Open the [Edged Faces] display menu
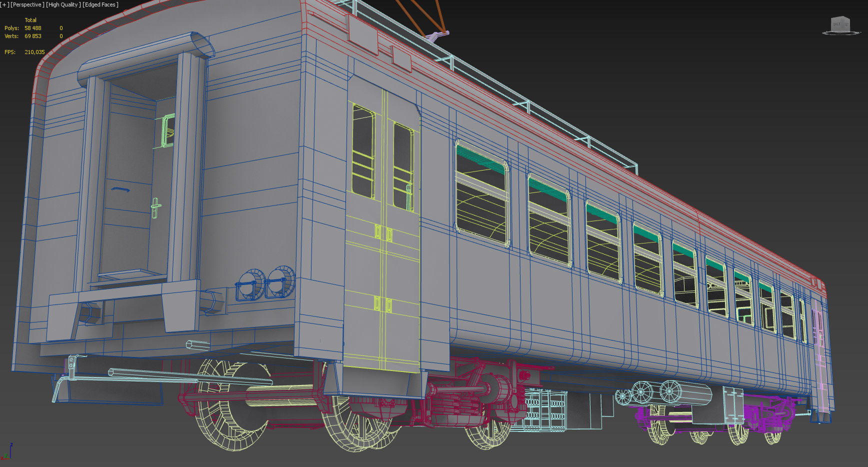The image size is (868, 467). [100, 4]
